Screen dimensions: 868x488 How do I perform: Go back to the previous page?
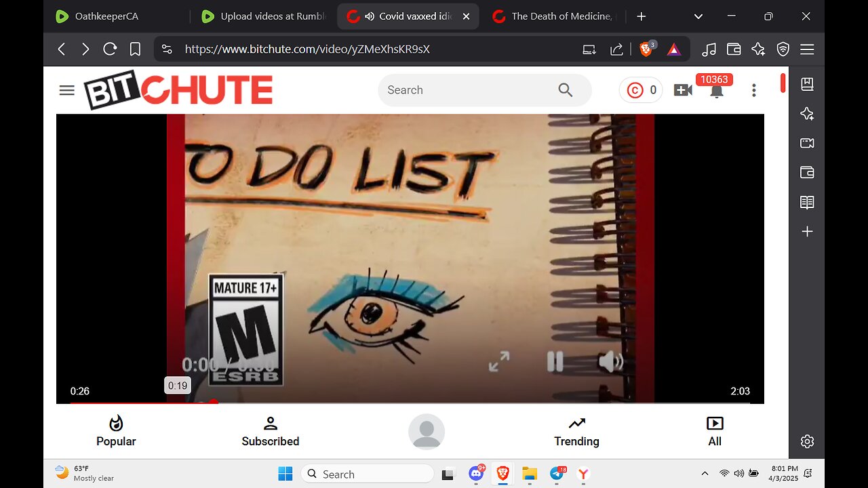[x=62, y=49]
